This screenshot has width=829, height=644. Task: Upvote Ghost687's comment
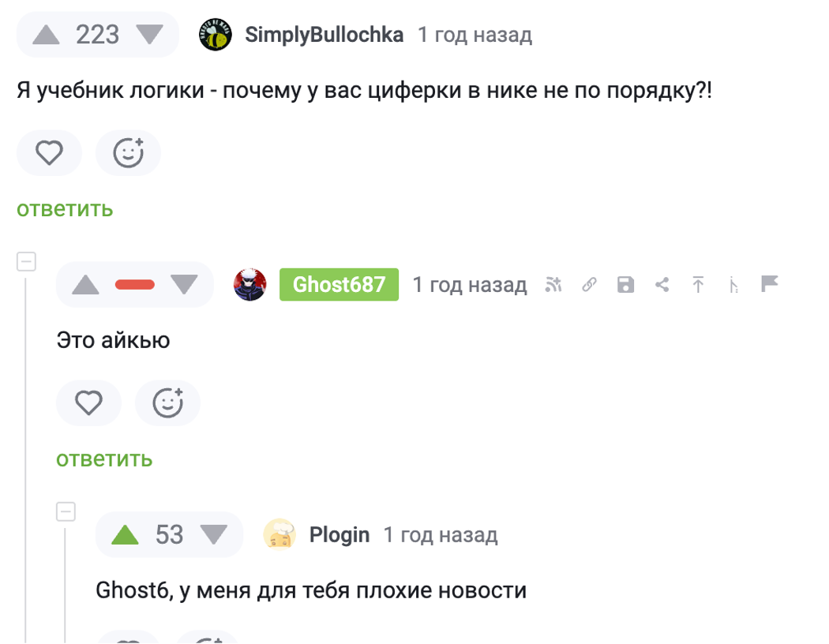tap(86, 285)
